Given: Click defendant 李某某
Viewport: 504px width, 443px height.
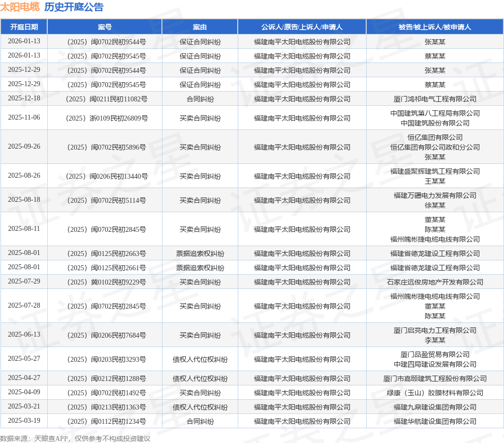Looking at the screenshot, I should pyautogui.click(x=435, y=340).
